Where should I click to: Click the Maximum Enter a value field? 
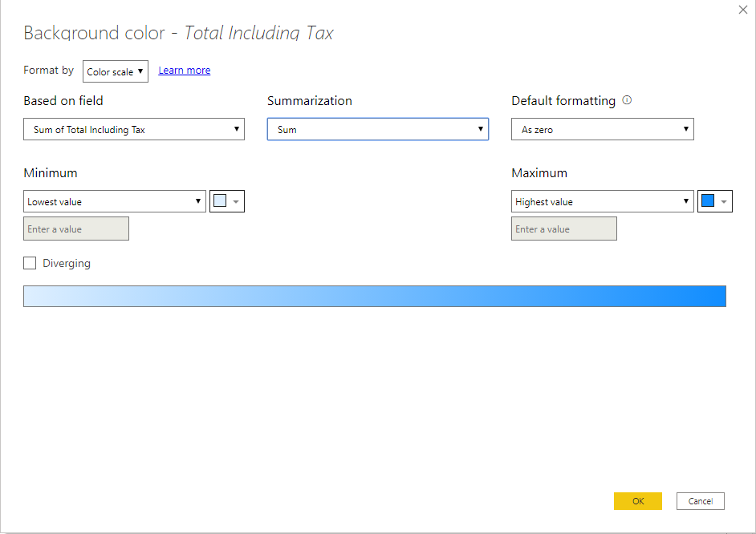563,229
